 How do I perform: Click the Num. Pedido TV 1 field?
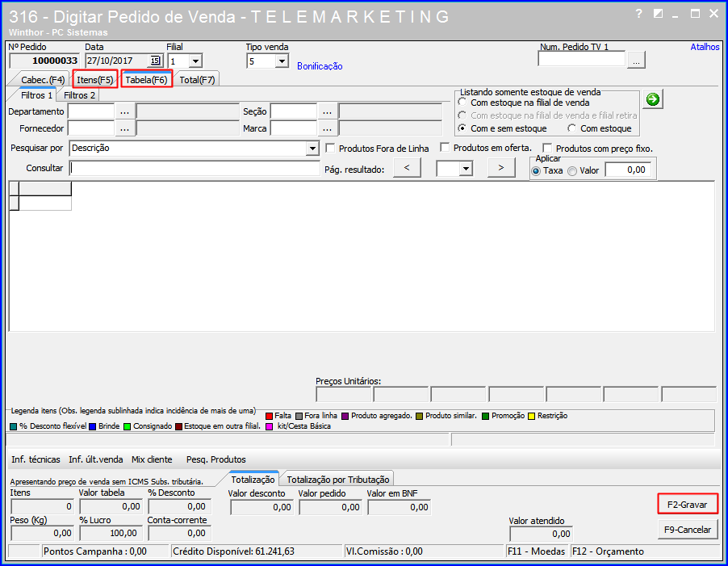pos(582,59)
